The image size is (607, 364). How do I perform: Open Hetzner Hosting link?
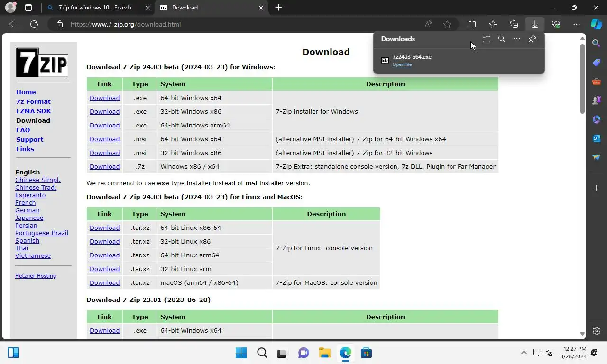36,276
